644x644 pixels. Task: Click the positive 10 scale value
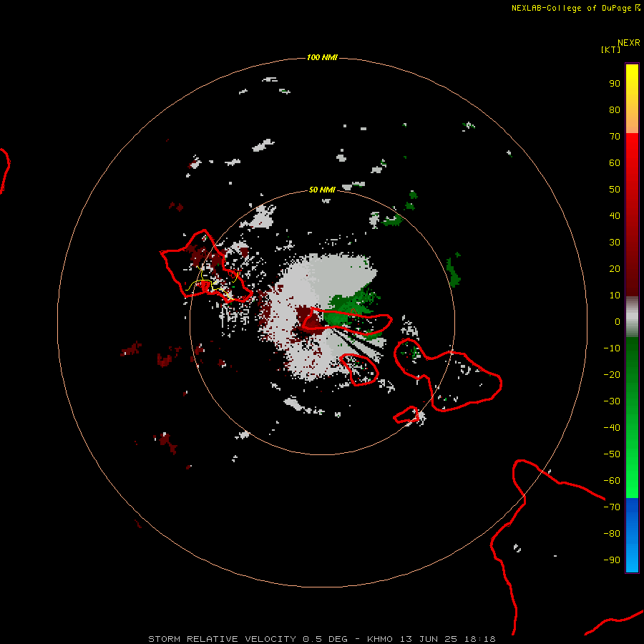(x=615, y=296)
